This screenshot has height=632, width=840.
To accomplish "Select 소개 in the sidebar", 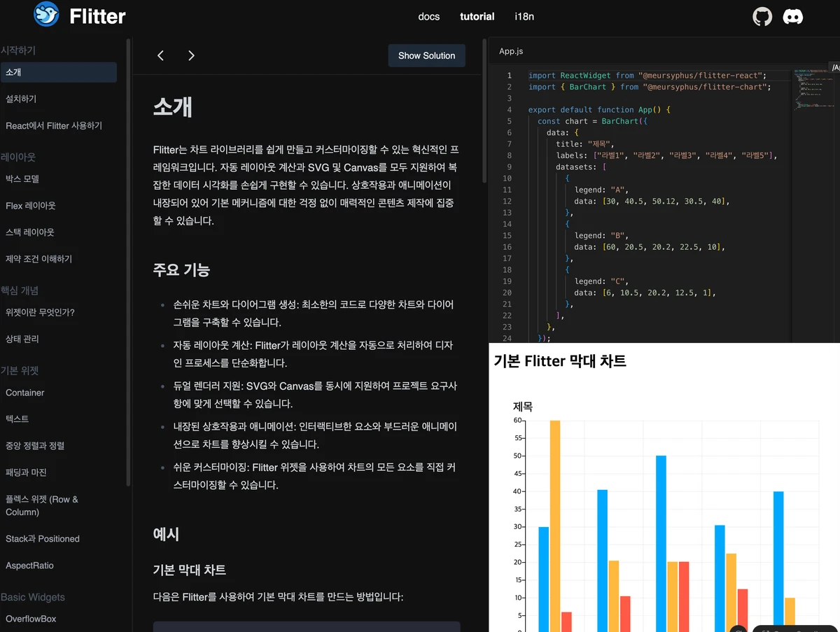I will coord(58,72).
